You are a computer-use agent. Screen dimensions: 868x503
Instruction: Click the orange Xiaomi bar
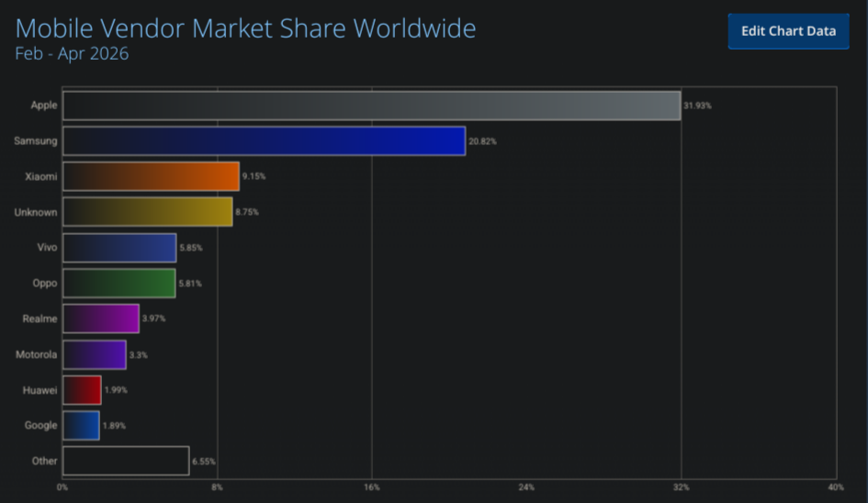click(152, 176)
